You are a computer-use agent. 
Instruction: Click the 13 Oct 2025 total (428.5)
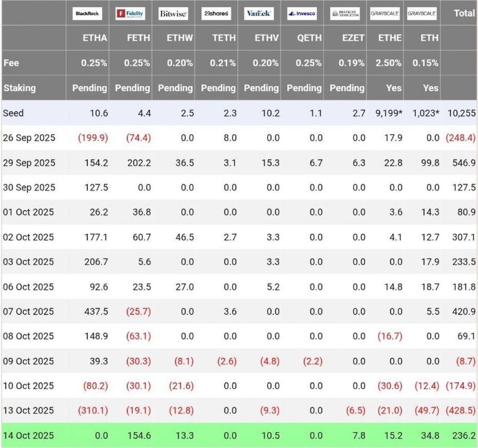461,411
